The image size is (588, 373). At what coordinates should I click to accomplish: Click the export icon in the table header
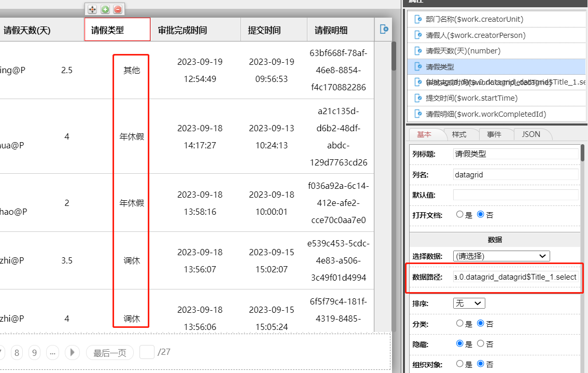click(x=384, y=29)
